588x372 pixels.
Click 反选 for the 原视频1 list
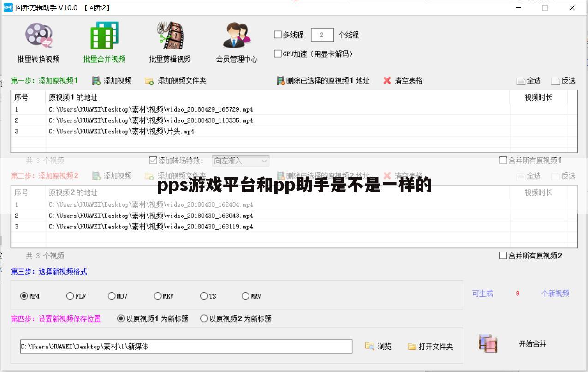tap(564, 81)
